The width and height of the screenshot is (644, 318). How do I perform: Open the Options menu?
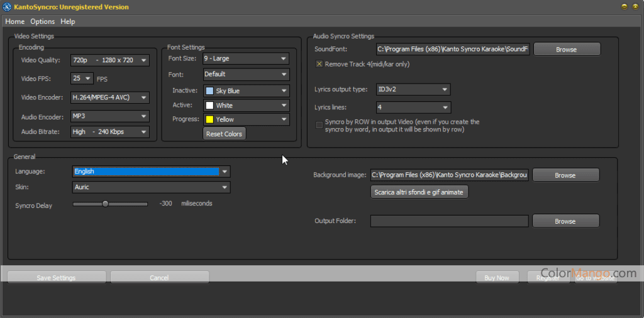[42, 21]
